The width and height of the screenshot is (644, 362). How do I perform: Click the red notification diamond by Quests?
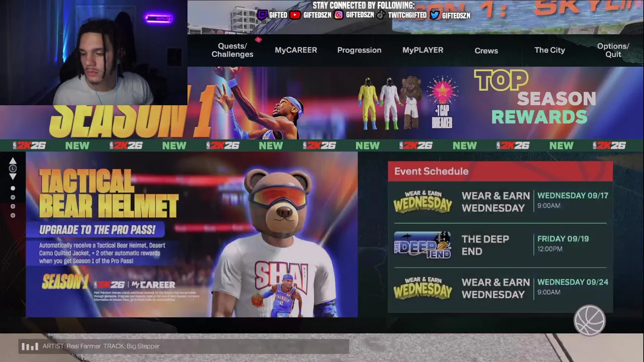point(258,40)
